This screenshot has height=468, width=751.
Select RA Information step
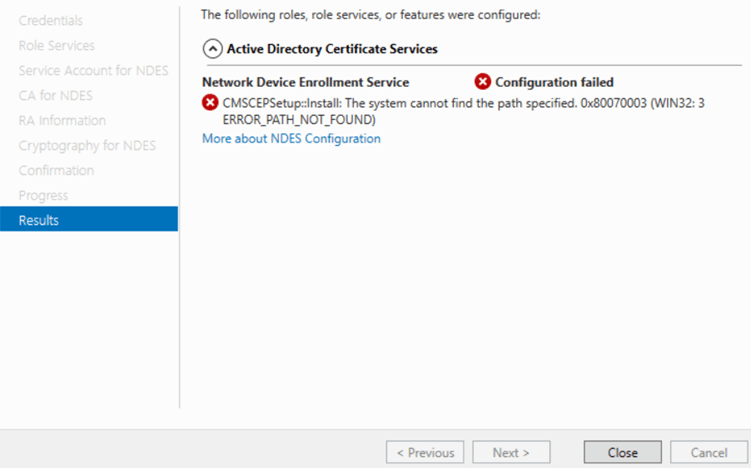tap(62, 120)
